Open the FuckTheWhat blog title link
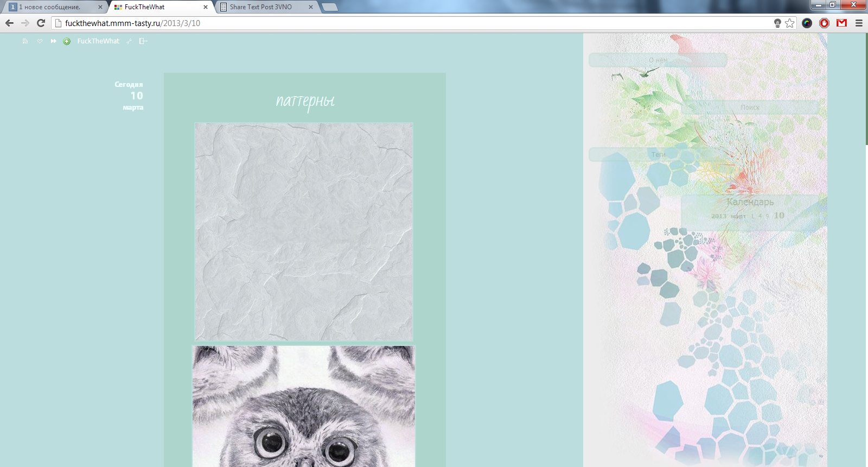Image resolution: width=868 pixels, height=467 pixels. [x=98, y=41]
